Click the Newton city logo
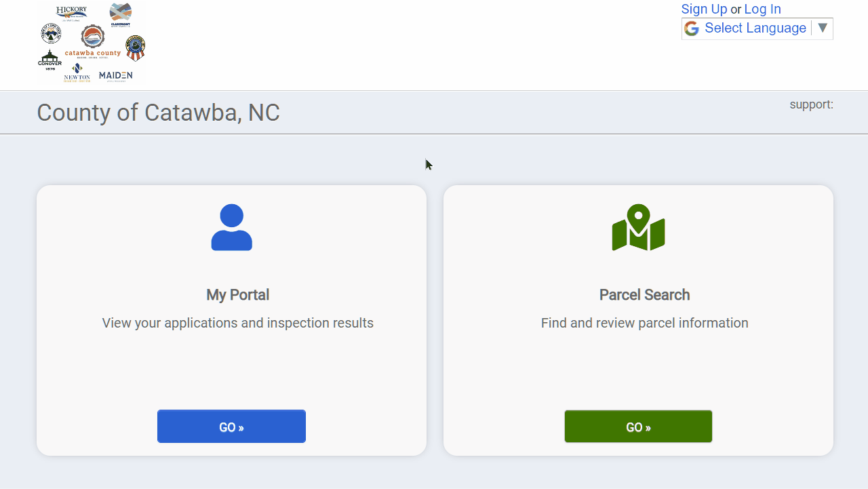The height and width of the screenshot is (489, 868). click(77, 73)
